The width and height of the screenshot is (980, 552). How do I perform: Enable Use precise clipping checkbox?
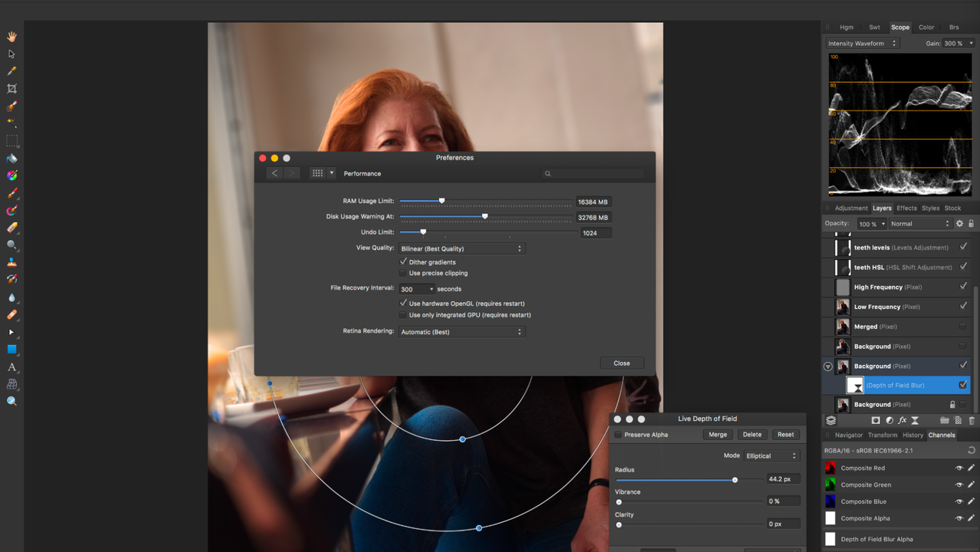[403, 273]
